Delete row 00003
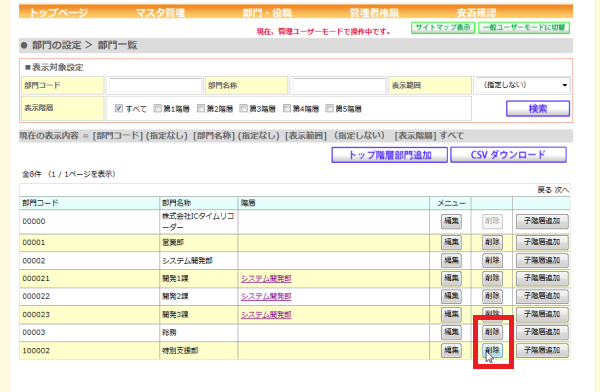600x392 pixels. coord(492,332)
